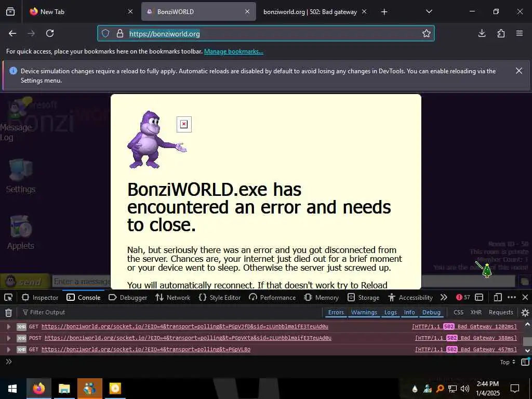Bookmark this page with the star
Viewport: 532px width, 399px height.
click(427, 33)
